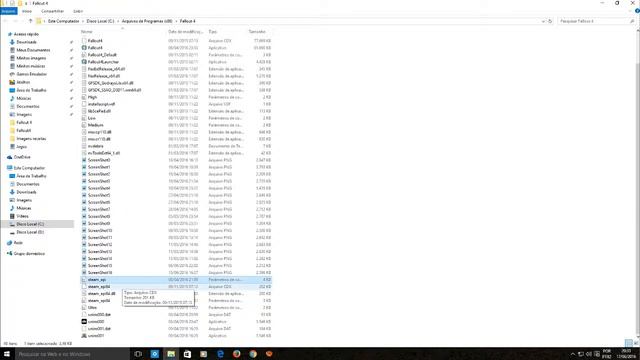Launch Firefox from the taskbar
The width and height of the screenshot is (640, 360).
[x=237, y=354]
